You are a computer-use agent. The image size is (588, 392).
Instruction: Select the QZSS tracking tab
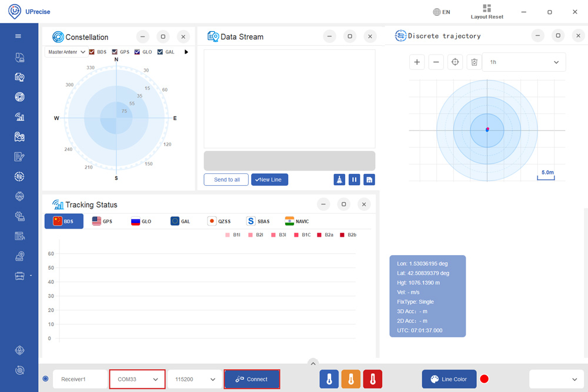pyautogui.click(x=220, y=222)
